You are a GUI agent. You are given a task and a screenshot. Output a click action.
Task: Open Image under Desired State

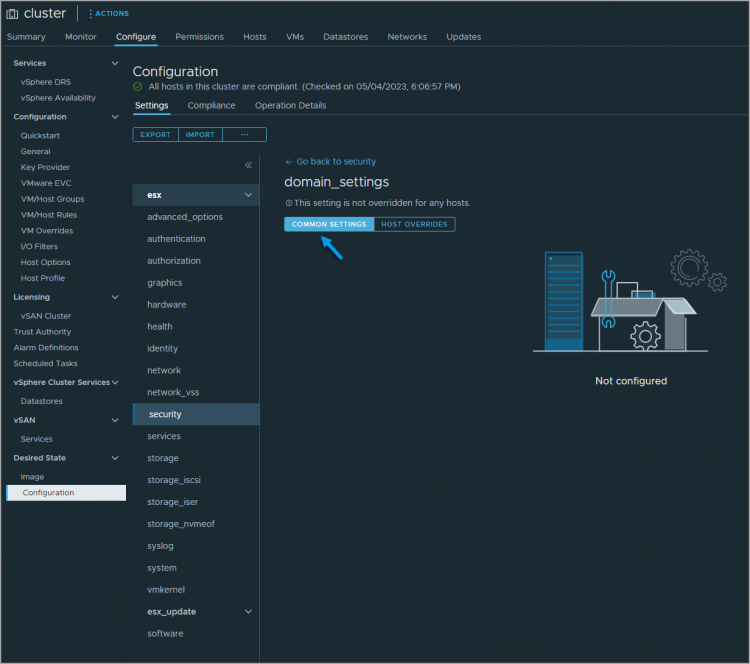click(x=32, y=476)
